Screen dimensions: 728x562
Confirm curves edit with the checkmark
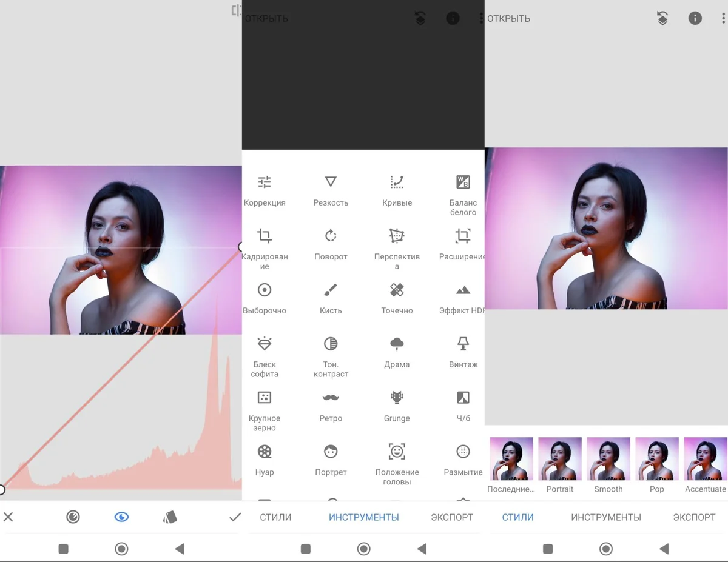tap(235, 517)
